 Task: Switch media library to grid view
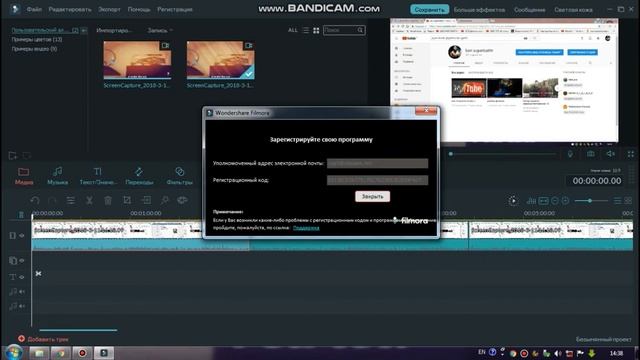[316, 30]
